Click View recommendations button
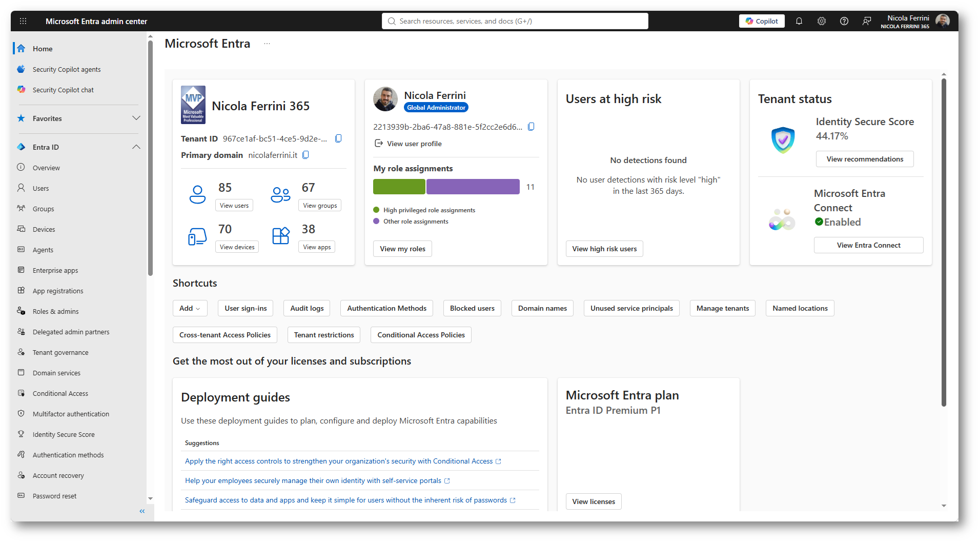Screen dimensions: 980x543 (865, 159)
